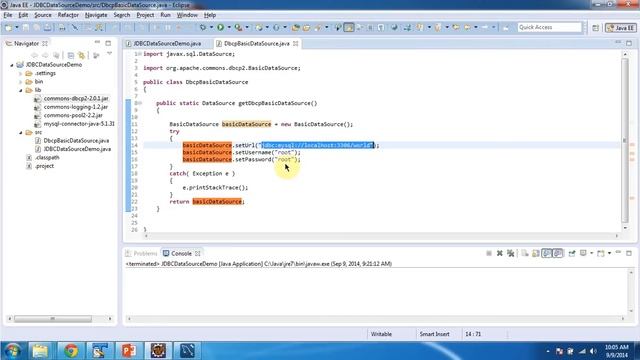
Task: Select the DbcpBasicDataSource.java editor tab
Action: (256, 43)
